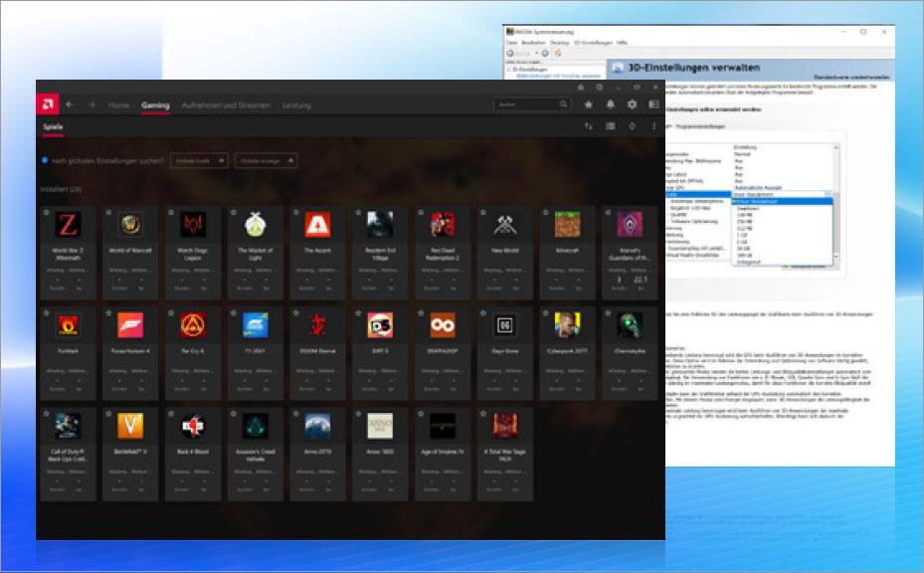Viewport: 924px width, 573px height.
Task: Favorite Forza Horizon 4 with its star
Action: click(108, 313)
